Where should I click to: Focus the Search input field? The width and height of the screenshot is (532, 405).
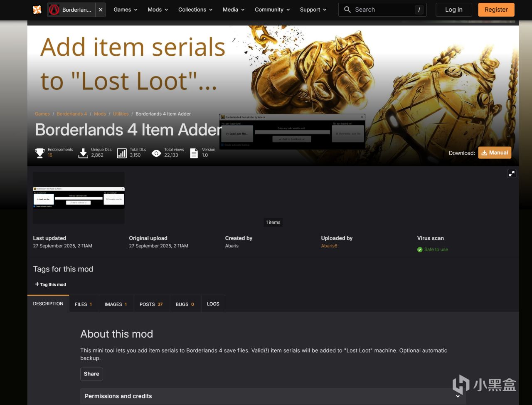pos(383,10)
